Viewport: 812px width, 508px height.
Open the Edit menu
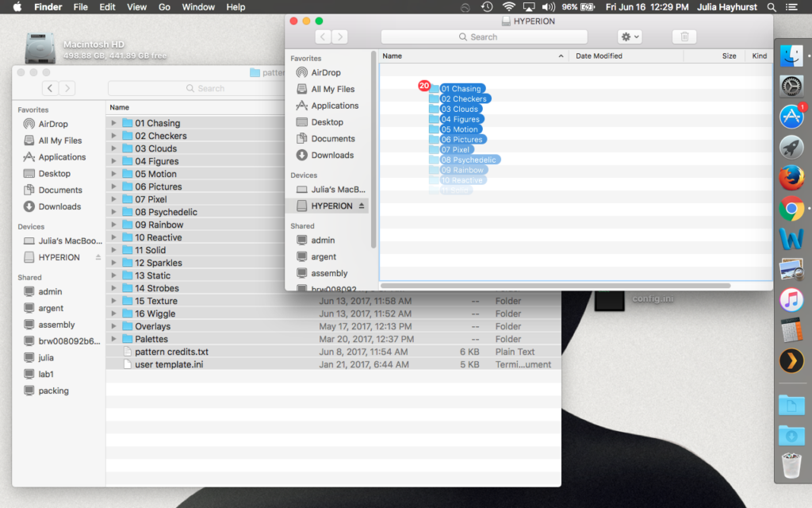pos(107,6)
